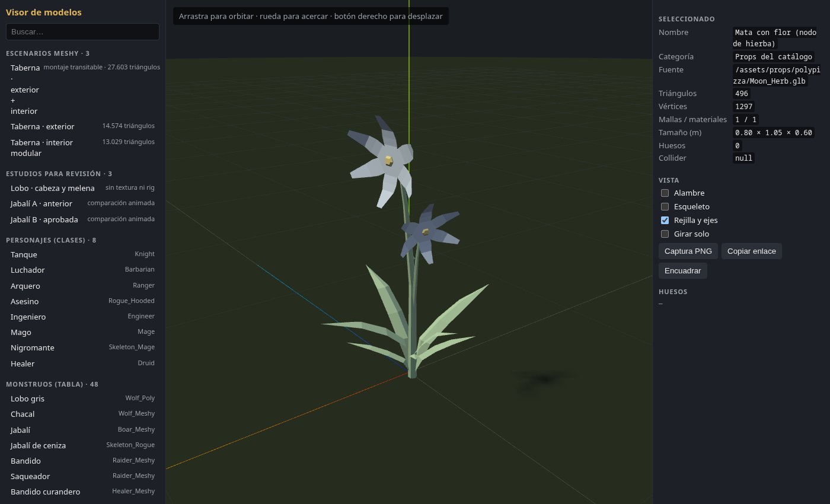The height and width of the screenshot is (504, 830).
Task: Open Bandido curandero model
Action: tap(82, 492)
